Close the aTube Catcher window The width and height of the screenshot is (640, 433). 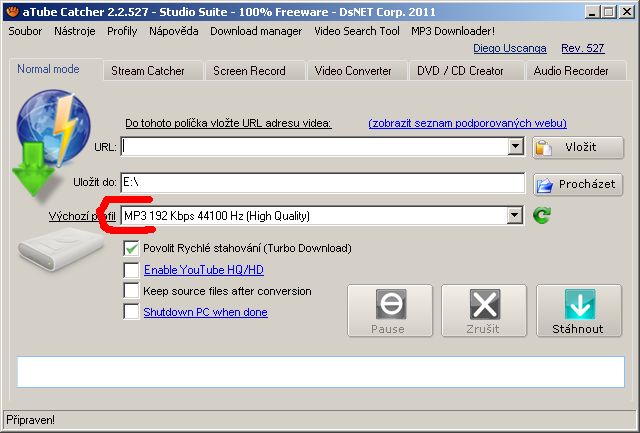[627, 11]
